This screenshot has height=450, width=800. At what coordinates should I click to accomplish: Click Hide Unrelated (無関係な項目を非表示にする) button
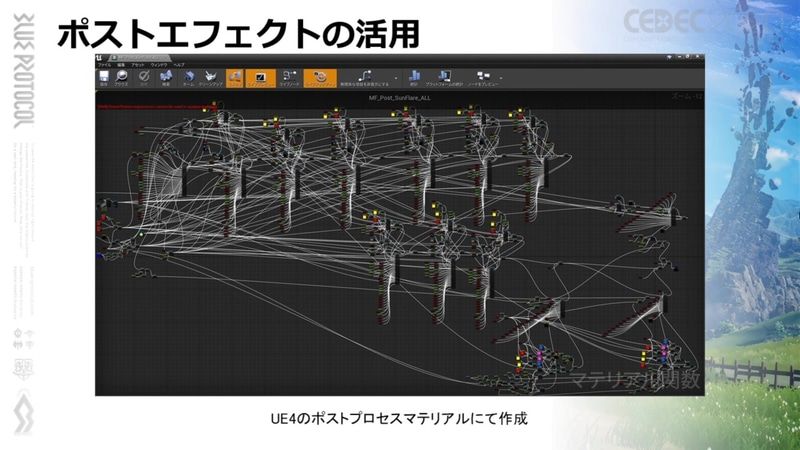click(x=367, y=78)
